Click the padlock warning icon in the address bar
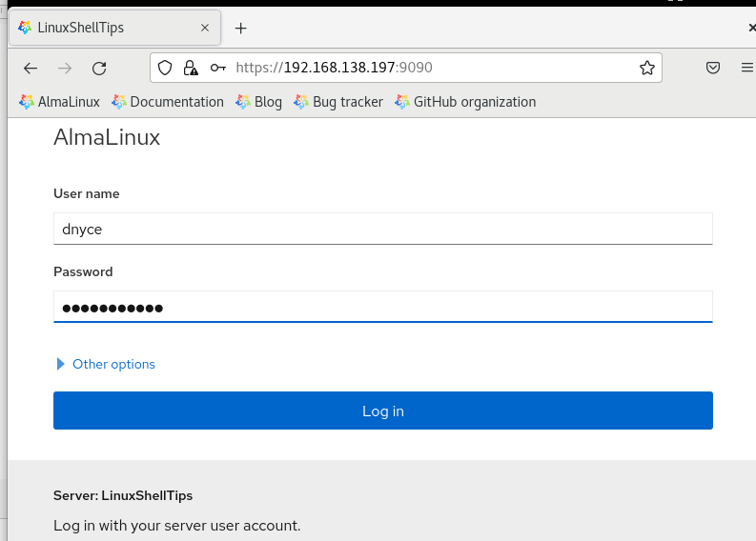The width and height of the screenshot is (756, 541). 191,68
